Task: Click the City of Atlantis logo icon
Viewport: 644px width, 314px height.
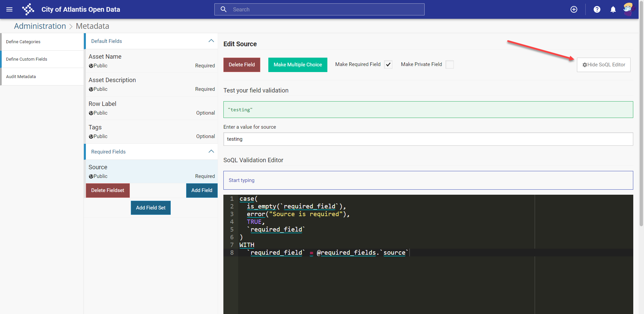Action: point(28,9)
